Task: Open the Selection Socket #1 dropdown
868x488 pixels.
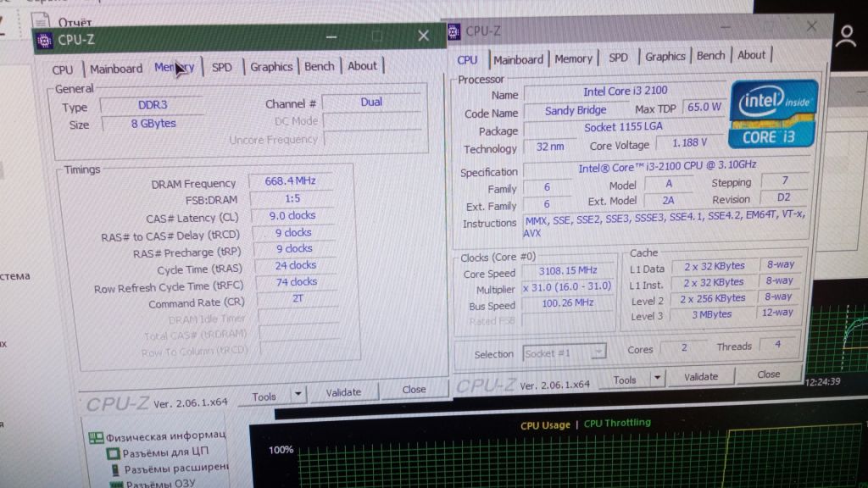Action: (564, 352)
